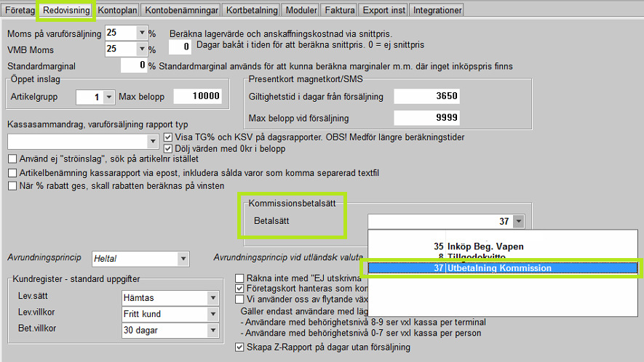This screenshot has height=362, width=644.
Task: Enable the Använd ej ströinslag checkbox
Action: pos(12,159)
